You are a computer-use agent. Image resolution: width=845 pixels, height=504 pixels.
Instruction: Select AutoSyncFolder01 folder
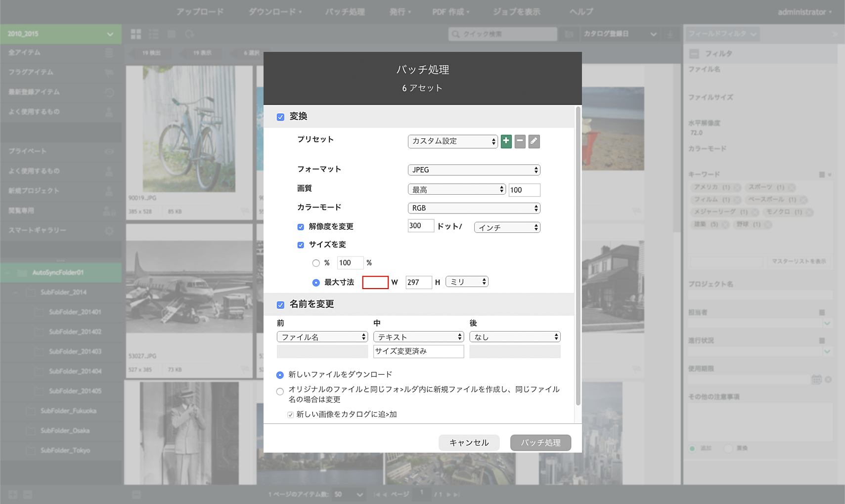click(x=61, y=273)
